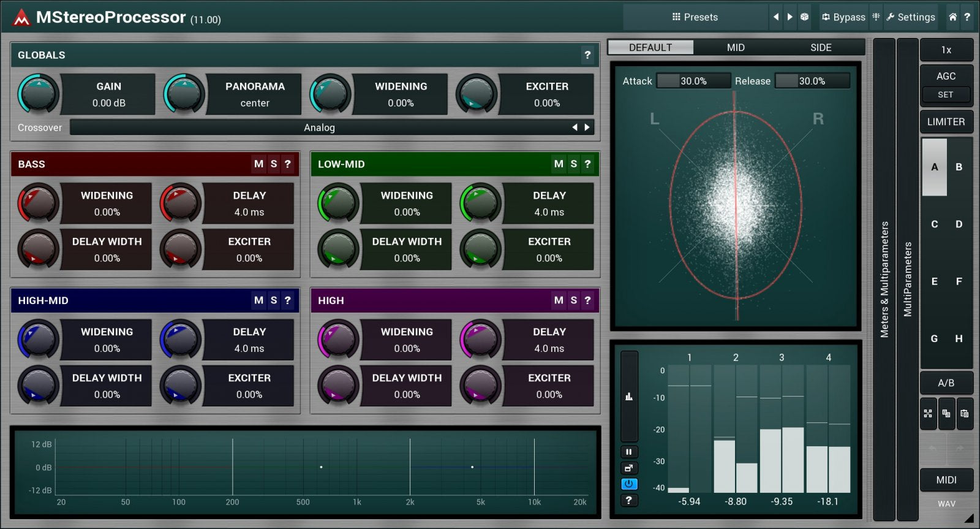Click the global PANORAMA knob

point(184,94)
